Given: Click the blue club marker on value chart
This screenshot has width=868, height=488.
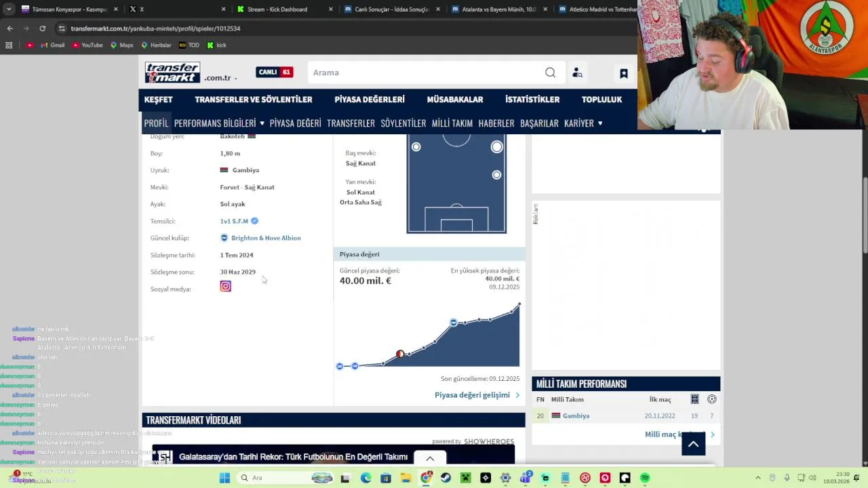Looking at the screenshot, I should click(x=453, y=322).
